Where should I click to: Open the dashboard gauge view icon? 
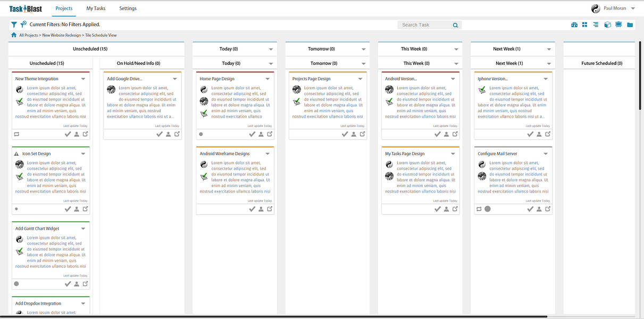pyautogui.click(x=574, y=25)
